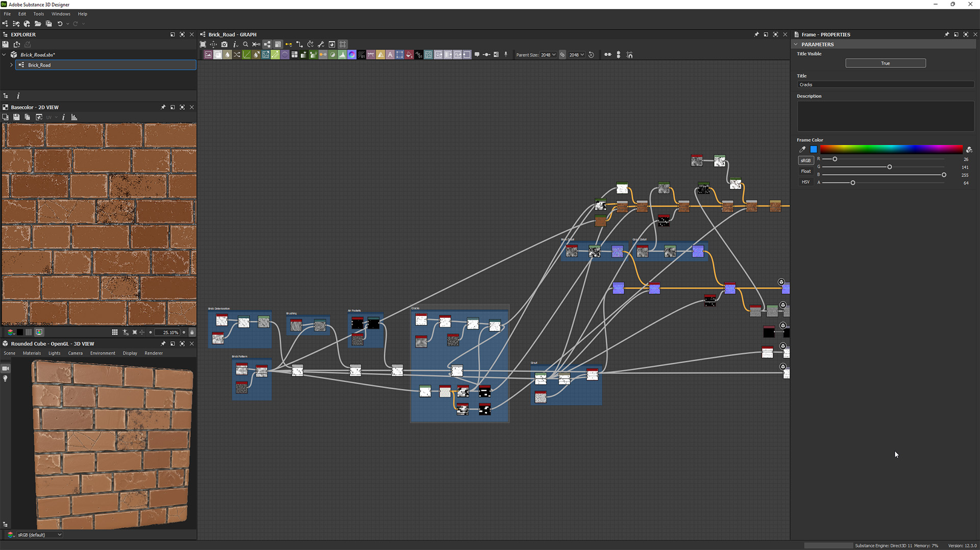980x550 pixels.
Task: Click the Open folder icon in main toolbar
Action: coord(38,24)
